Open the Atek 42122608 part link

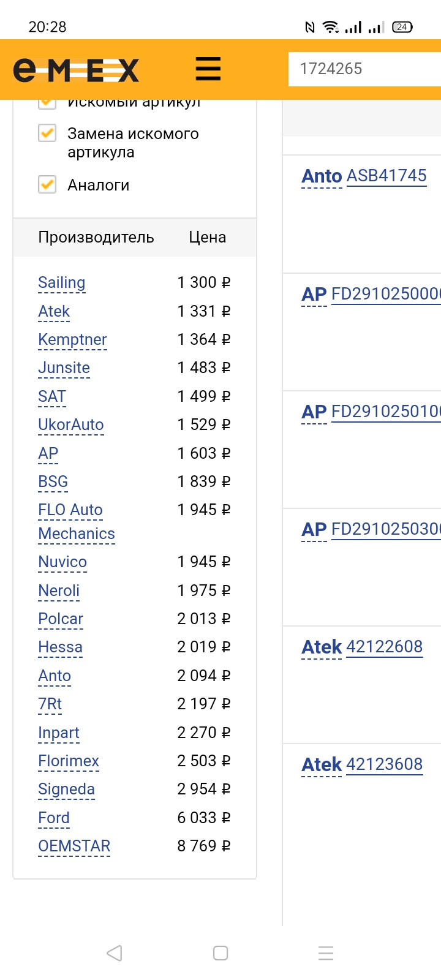pos(384,647)
